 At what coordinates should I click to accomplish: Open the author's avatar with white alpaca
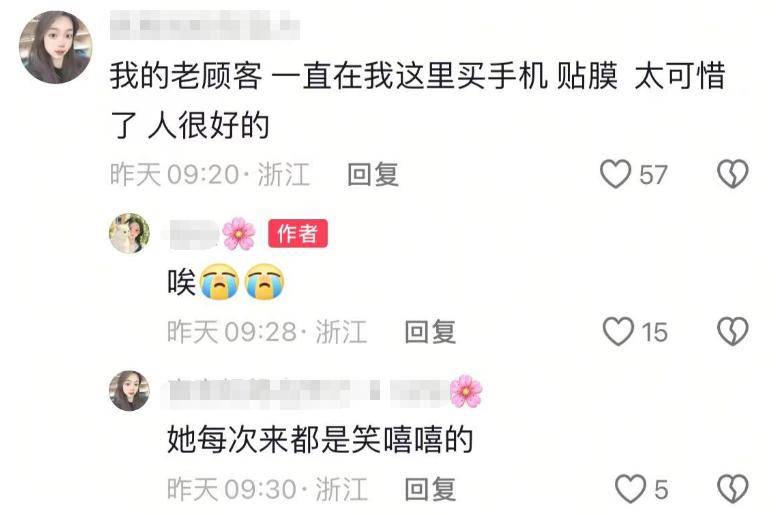click(130, 234)
